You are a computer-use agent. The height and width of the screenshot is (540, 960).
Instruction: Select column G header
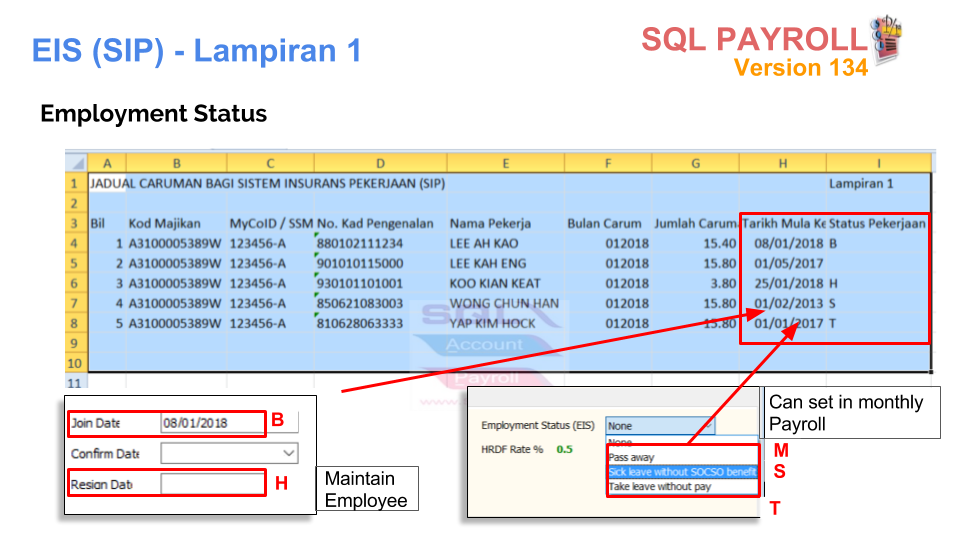[696, 163]
